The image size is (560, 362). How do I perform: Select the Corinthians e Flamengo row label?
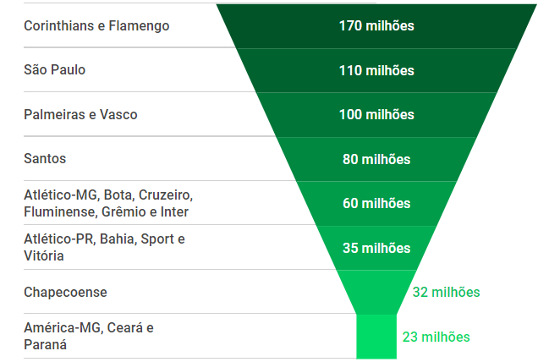pos(96,26)
